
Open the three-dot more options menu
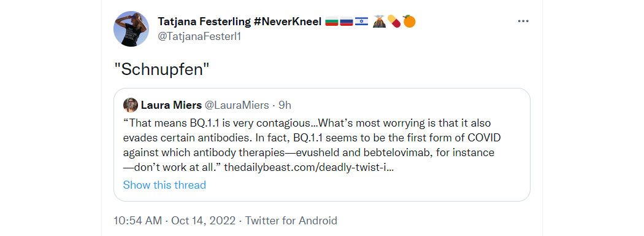click(523, 22)
